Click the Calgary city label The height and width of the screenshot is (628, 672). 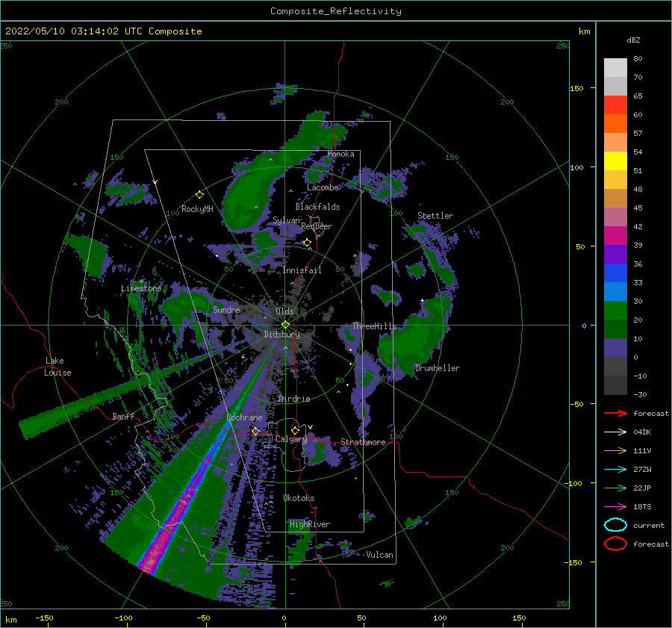[x=291, y=439]
